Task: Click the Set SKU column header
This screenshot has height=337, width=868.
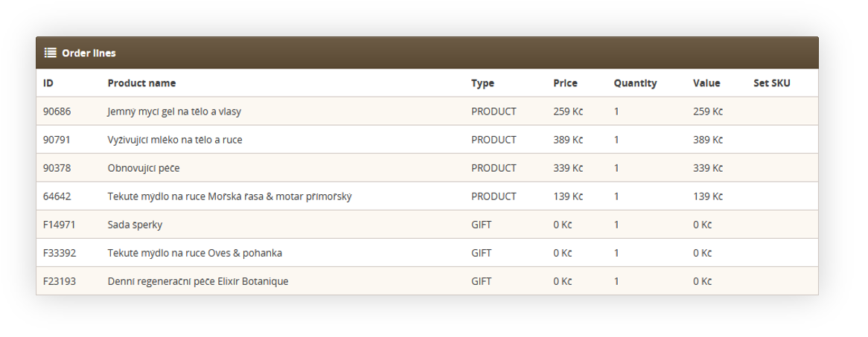Action: [772, 83]
